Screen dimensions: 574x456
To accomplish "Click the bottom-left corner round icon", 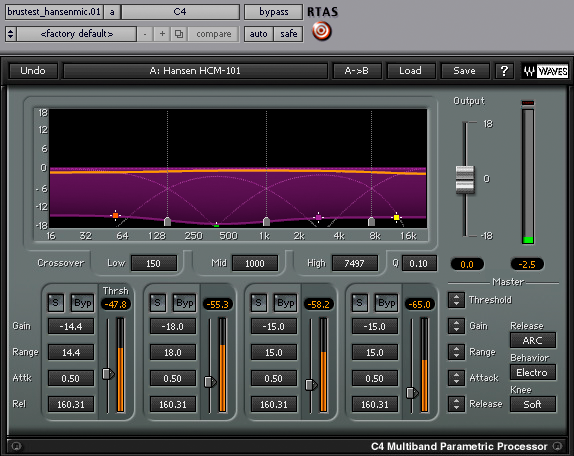I will point(16,446).
